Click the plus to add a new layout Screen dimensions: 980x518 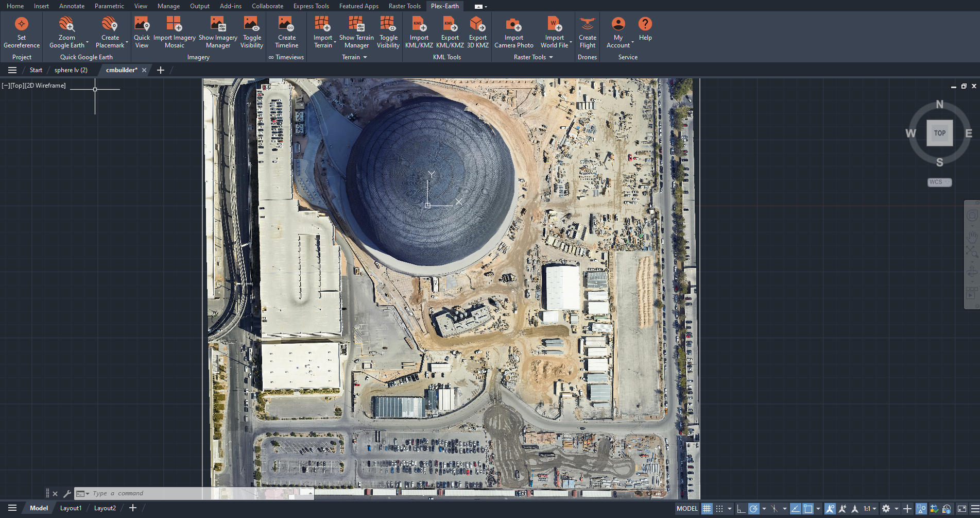click(x=132, y=508)
